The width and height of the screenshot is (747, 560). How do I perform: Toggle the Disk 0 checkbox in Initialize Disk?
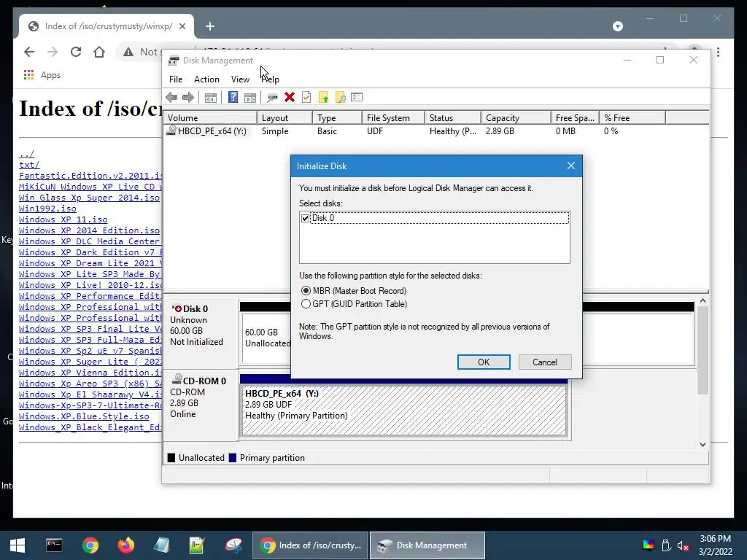pos(306,218)
